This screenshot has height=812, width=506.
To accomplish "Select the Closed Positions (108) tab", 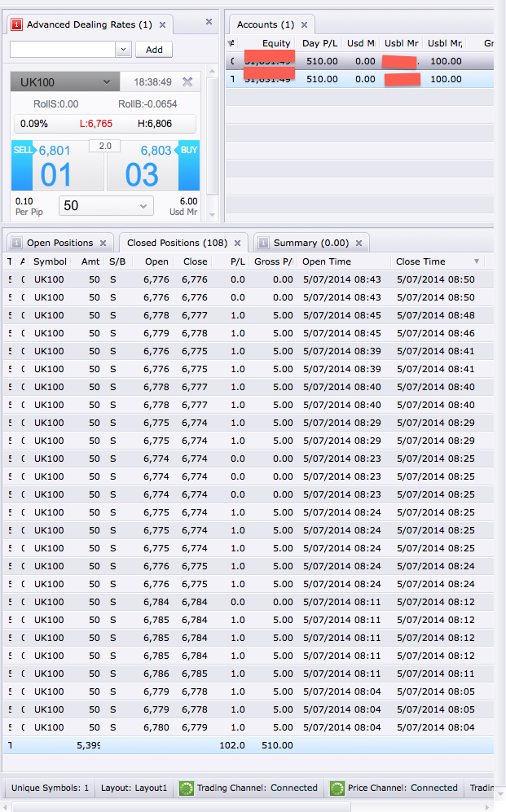I will pyautogui.click(x=177, y=243).
